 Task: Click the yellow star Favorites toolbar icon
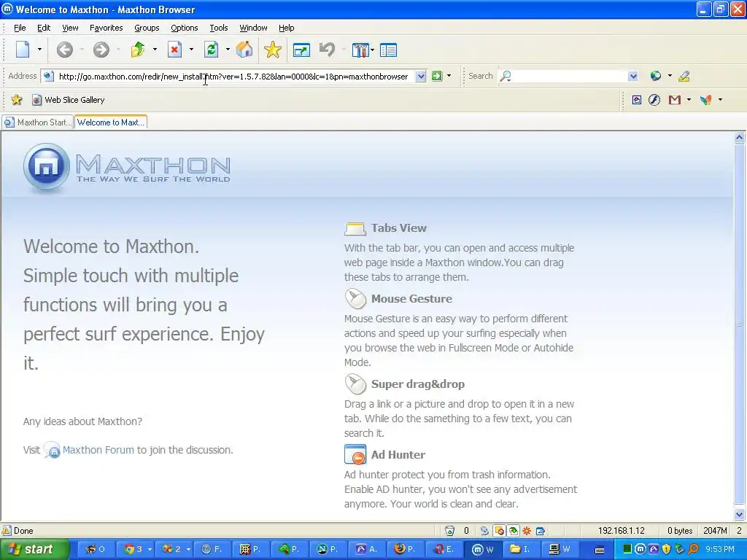click(x=273, y=50)
